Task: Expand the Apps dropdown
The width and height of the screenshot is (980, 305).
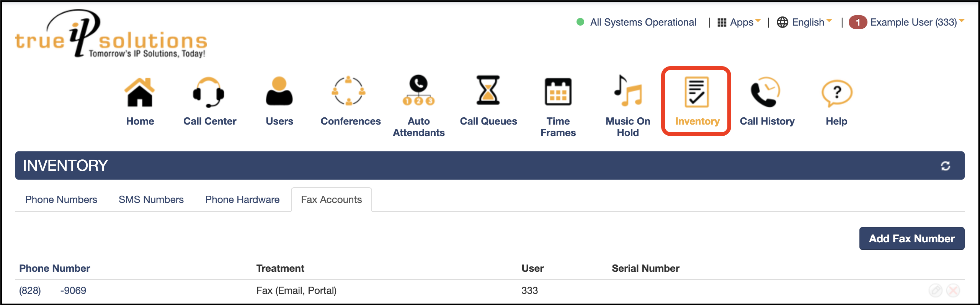Action: pos(739,23)
